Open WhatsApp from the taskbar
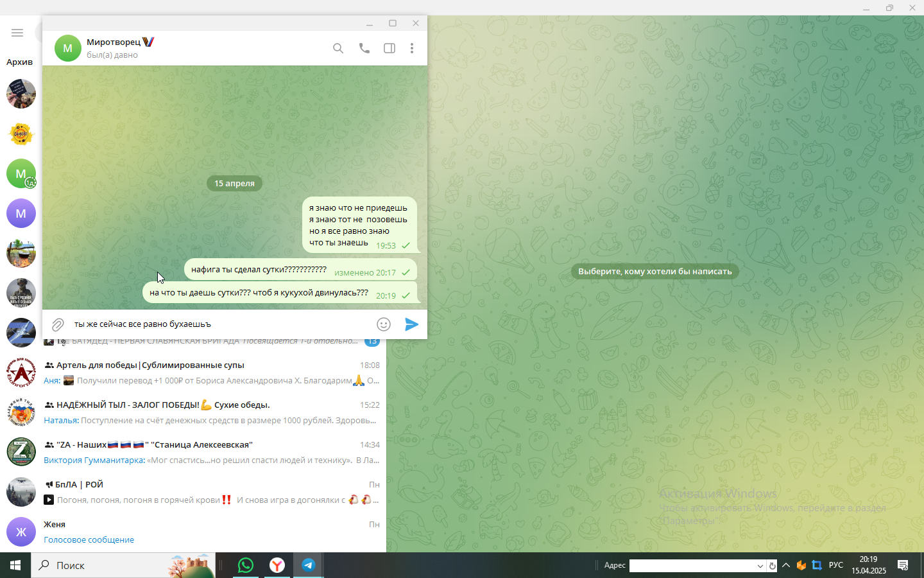The width and height of the screenshot is (924, 578). click(x=246, y=565)
